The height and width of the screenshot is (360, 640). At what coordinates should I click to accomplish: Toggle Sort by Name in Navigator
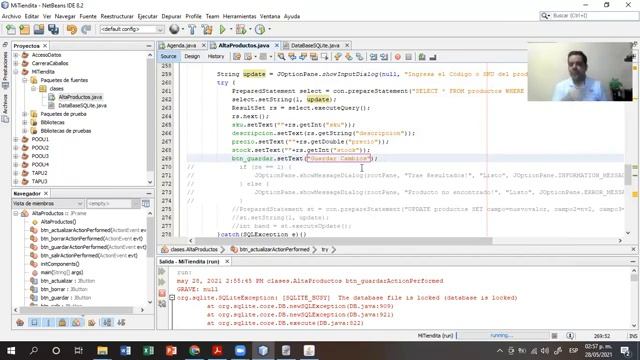[x=107, y=322]
